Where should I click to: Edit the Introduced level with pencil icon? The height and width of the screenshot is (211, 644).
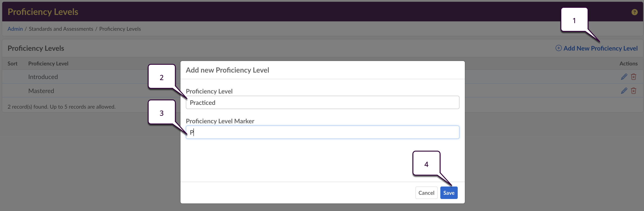coord(624,77)
